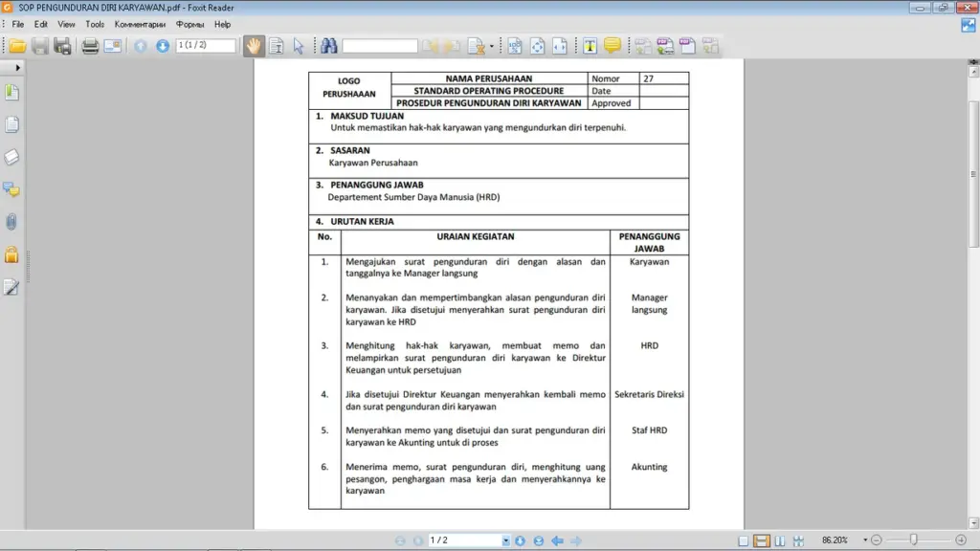Screen dimensions: 980x551
Task: Click status bar last page button
Action: click(x=538, y=541)
